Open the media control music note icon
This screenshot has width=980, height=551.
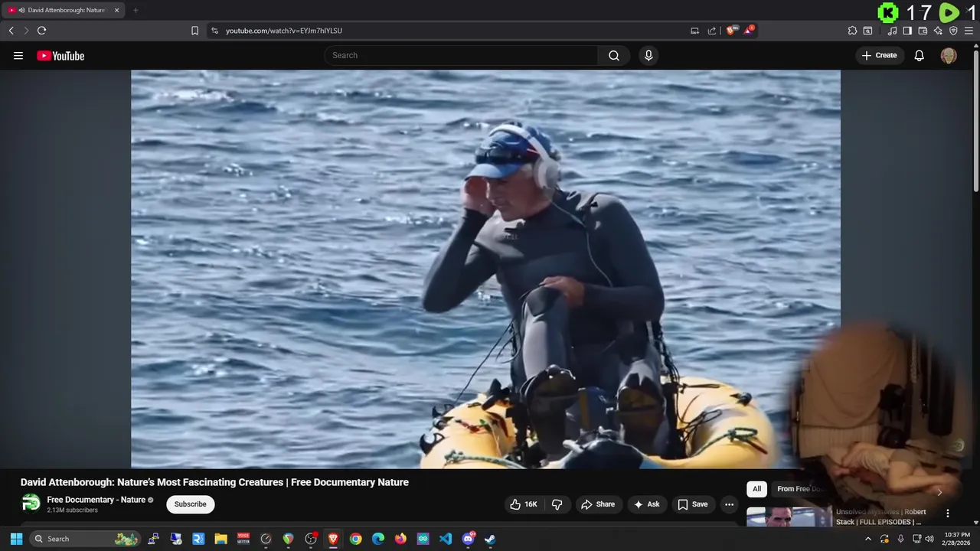[x=892, y=31]
